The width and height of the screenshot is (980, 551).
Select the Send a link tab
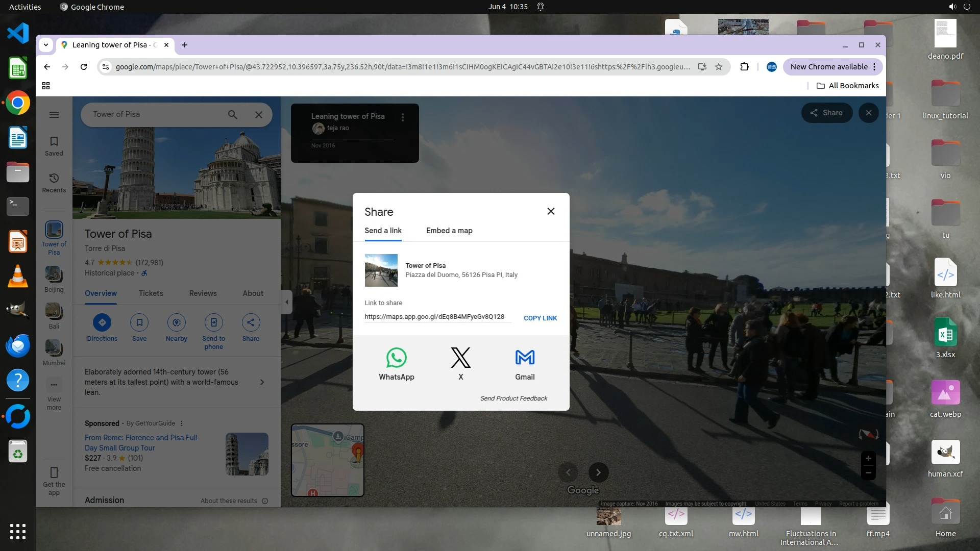pyautogui.click(x=383, y=231)
